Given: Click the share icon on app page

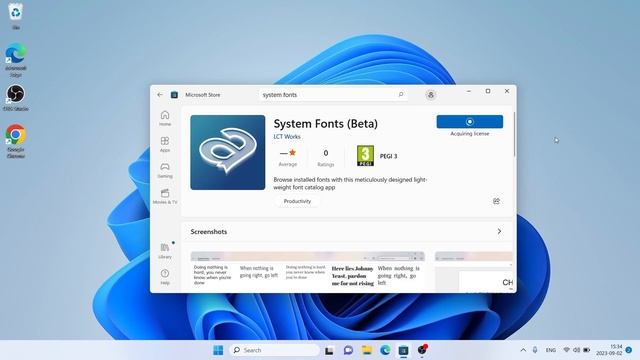Looking at the screenshot, I should pyautogui.click(x=496, y=201).
